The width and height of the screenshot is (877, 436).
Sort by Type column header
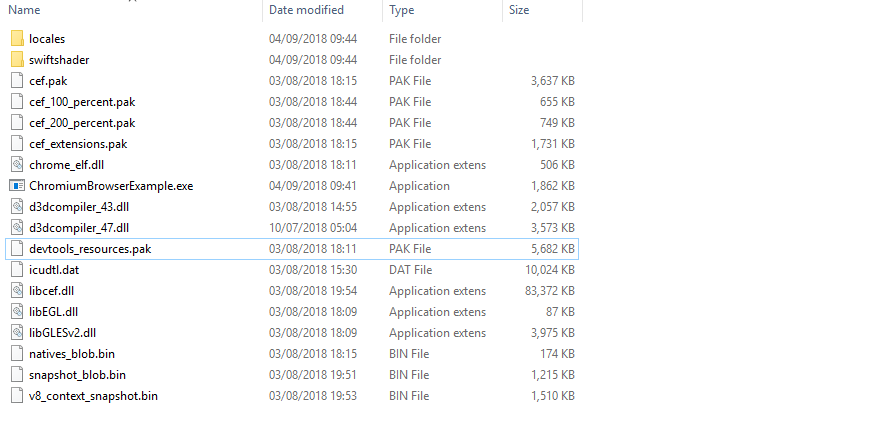[x=402, y=10]
